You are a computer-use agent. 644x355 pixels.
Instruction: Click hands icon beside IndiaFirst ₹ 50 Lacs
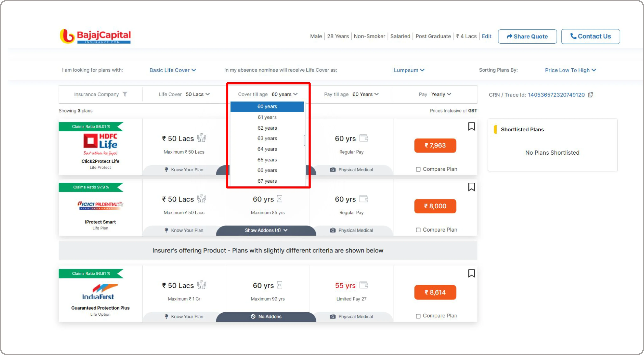click(202, 285)
